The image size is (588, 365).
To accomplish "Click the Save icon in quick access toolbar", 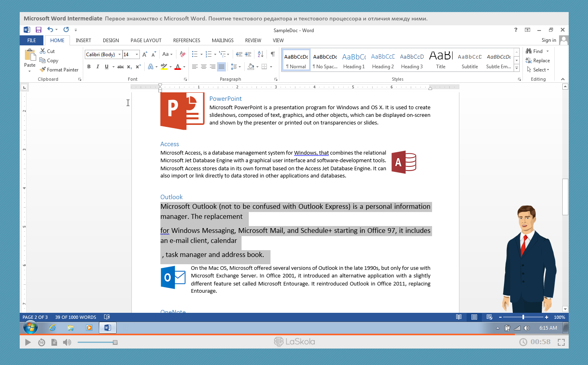I will (39, 30).
